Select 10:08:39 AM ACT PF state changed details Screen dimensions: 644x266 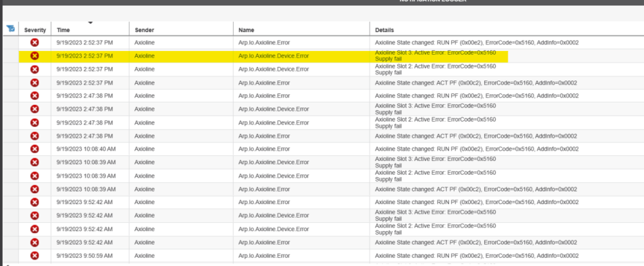tap(476, 189)
